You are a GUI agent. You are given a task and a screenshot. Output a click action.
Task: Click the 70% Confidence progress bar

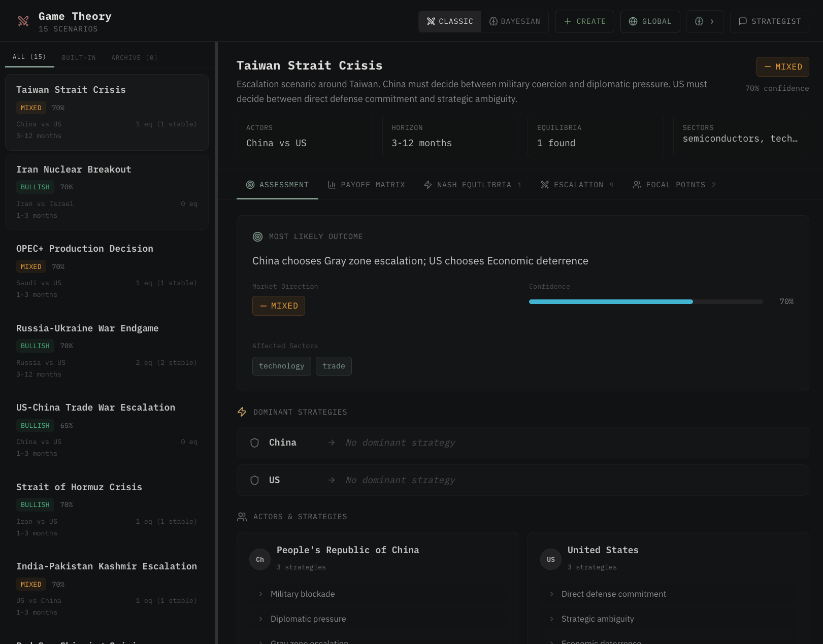(x=646, y=301)
